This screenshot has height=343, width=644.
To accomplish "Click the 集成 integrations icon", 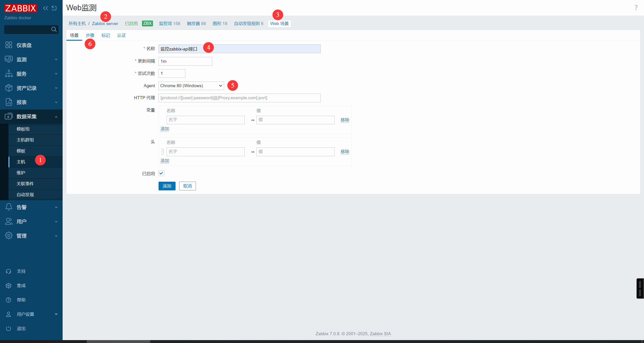I will [8, 286].
